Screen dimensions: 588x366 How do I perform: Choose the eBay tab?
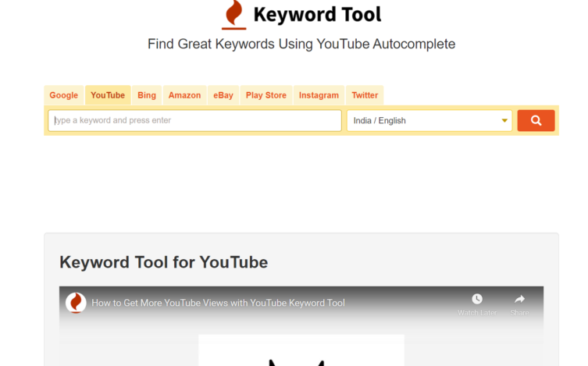tap(223, 95)
